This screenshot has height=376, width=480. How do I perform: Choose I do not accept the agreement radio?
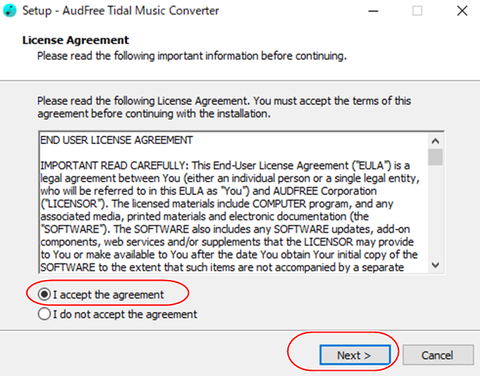pyautogui.click(x=44, y=314)
